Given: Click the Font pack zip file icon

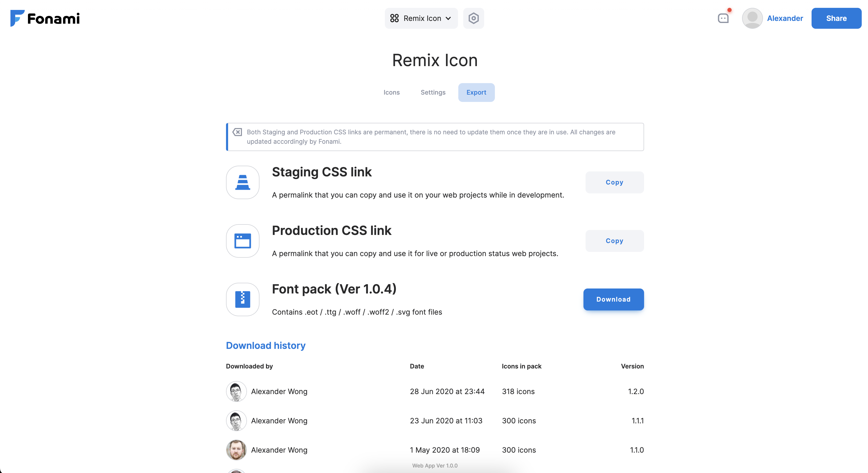Looking at the screenshot, I should click(x=243, y=299).
